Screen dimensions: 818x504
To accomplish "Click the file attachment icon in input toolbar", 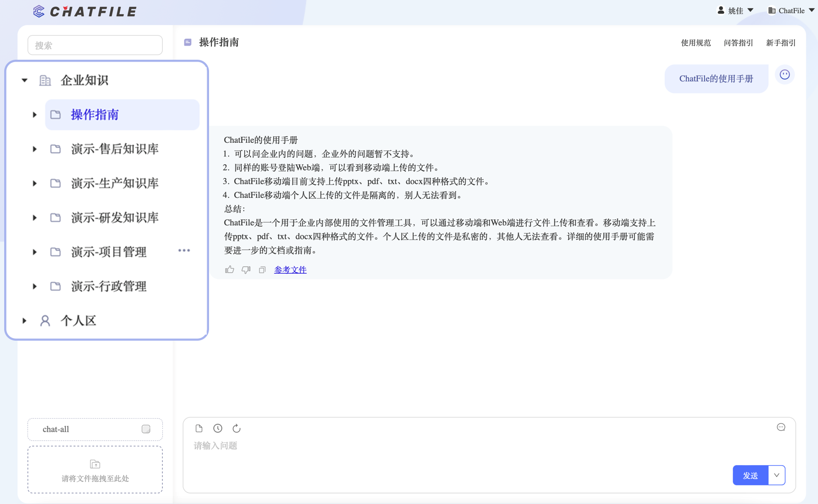I will 199,428.
